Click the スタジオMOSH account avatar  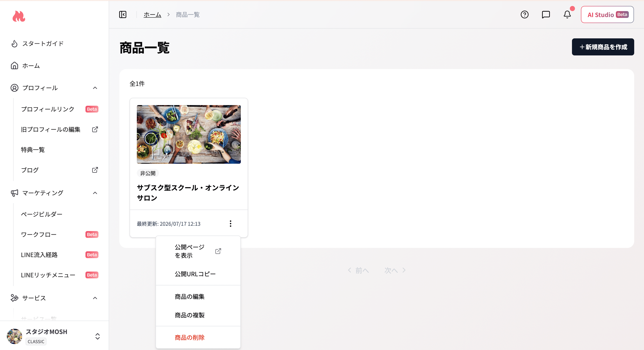pos(14,336)
